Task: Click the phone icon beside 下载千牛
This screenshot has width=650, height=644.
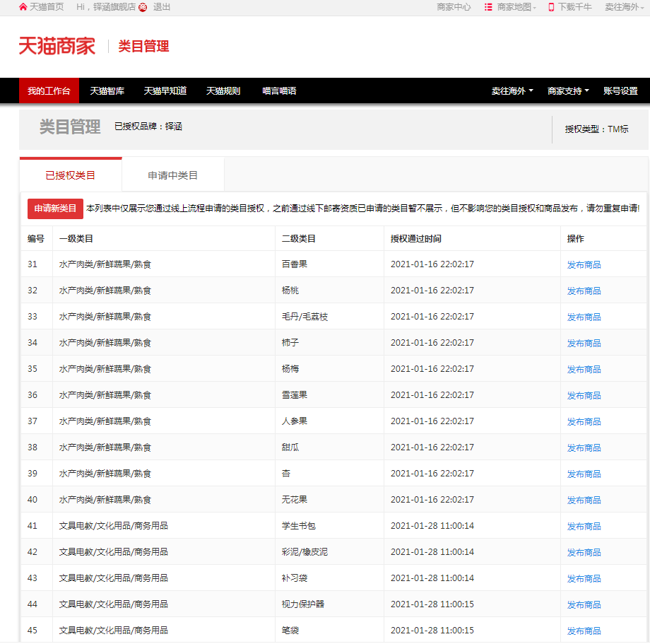Action: click(551, 7)
